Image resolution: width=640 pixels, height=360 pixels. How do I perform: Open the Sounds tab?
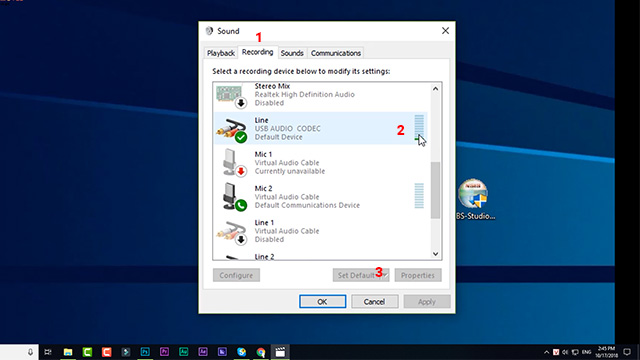pos(292,53)
